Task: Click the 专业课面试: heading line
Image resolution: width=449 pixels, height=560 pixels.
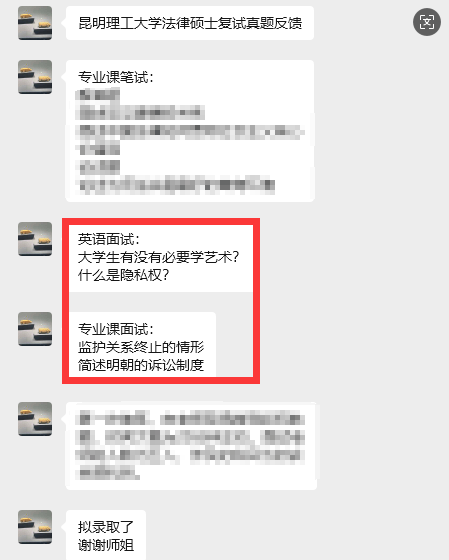Action: pyautogui.click(x=116, y=329)
